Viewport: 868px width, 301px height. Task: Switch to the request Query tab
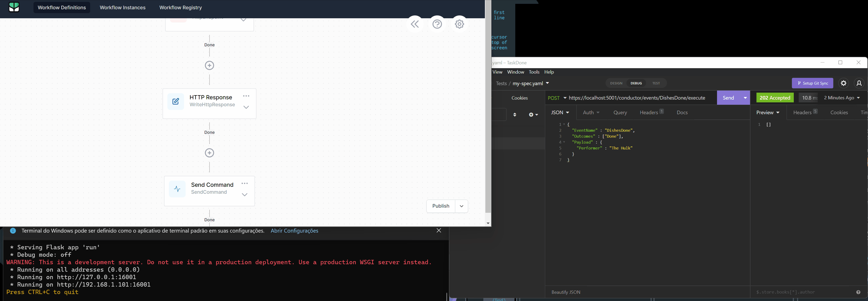click(x=620, y=113)
